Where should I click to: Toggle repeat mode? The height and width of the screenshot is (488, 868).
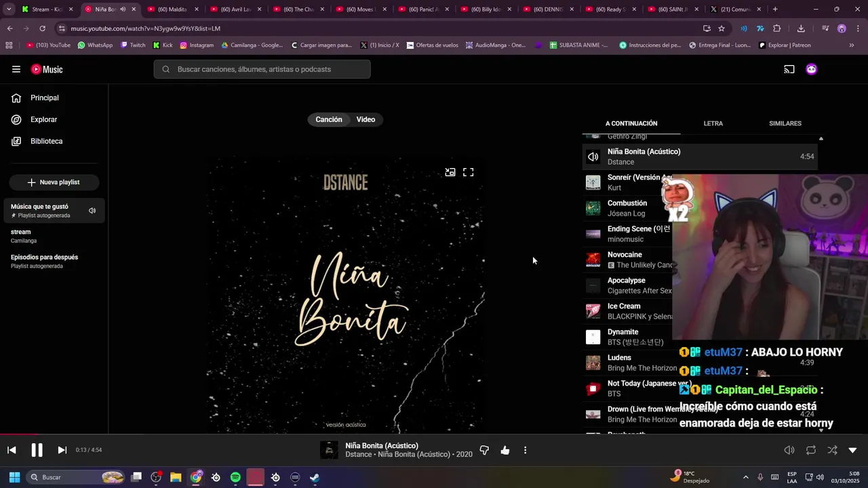[x=810, y=450]
